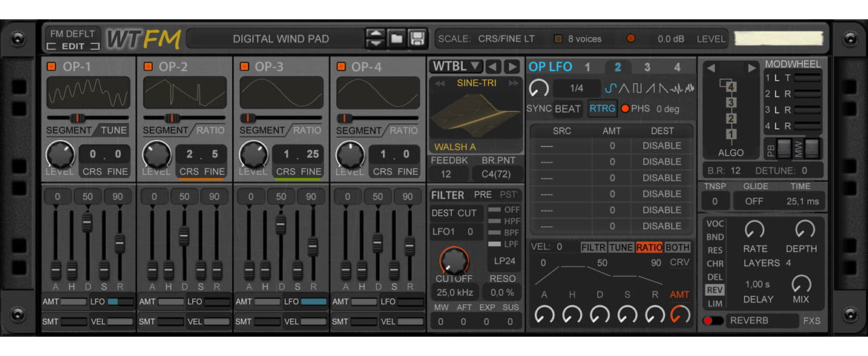This screenshot has height=356, width=868.
Task: Select the PST filter routing tab
Action: coord(509,195)
